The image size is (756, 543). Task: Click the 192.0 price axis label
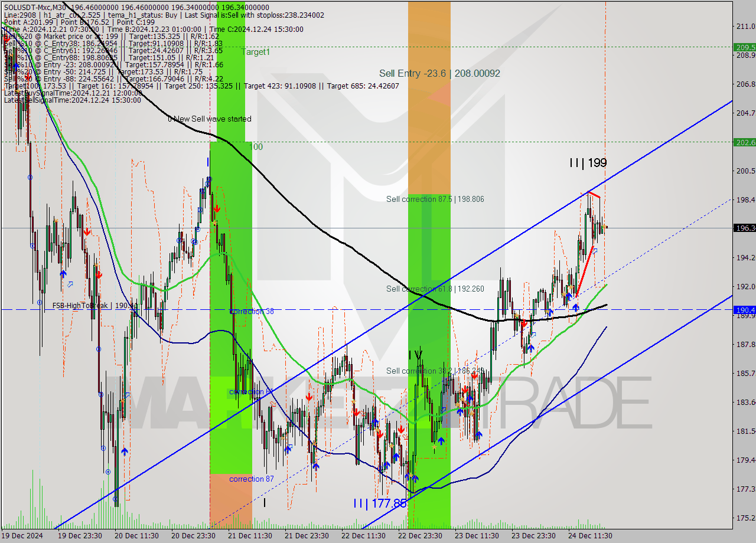click(745, 286)
